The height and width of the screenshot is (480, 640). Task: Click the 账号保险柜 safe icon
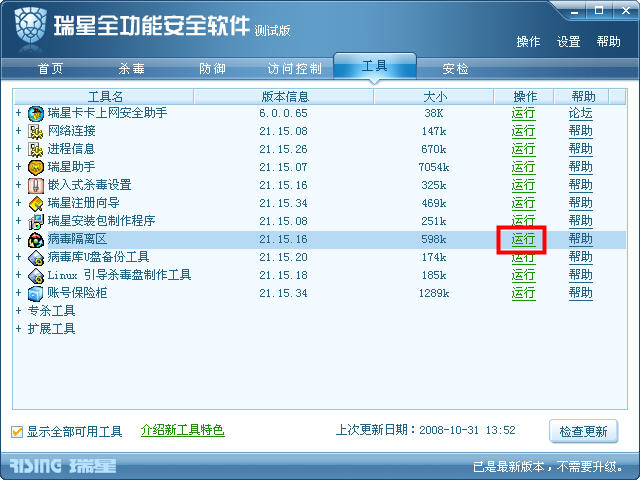tap(36, 293)
